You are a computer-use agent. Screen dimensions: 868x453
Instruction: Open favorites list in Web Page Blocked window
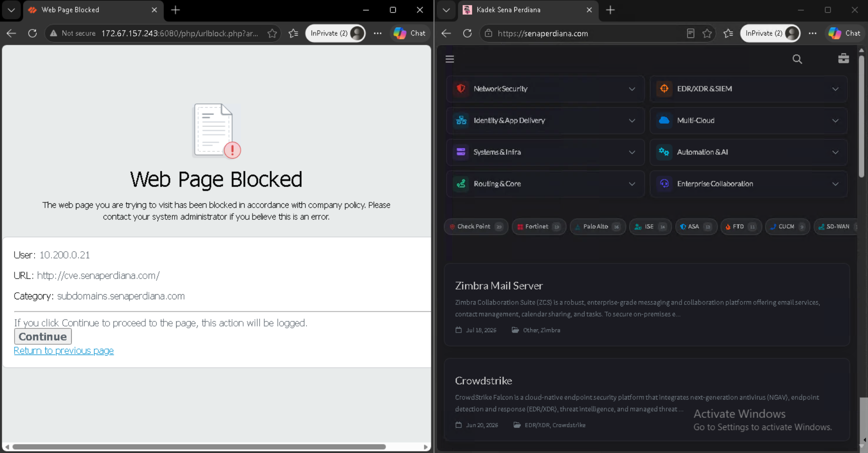click(293, 33)
